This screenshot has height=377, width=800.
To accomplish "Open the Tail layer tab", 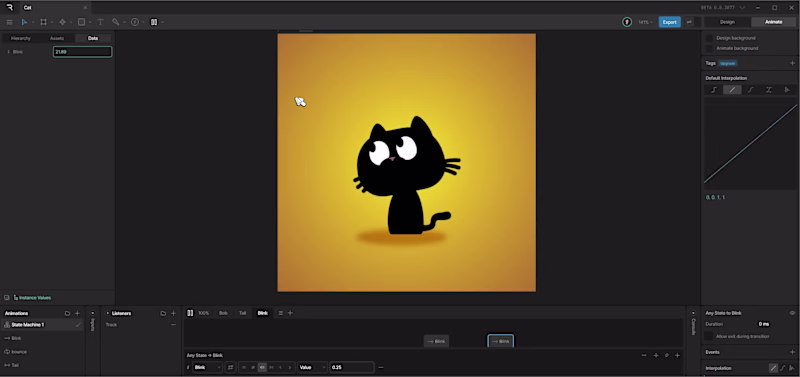I will 243,313.
